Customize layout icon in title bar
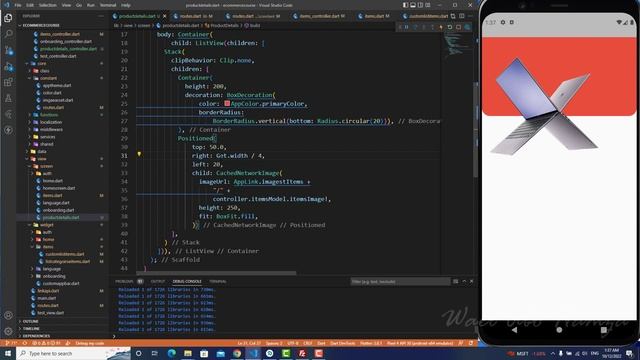640x360 pixels. coord(428,5)
